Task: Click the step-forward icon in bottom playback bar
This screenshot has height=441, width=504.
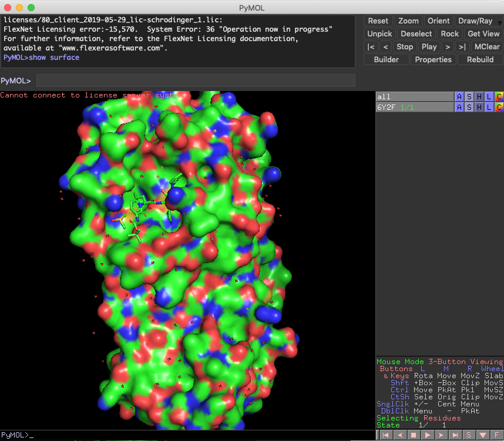Action: point(441,435)
